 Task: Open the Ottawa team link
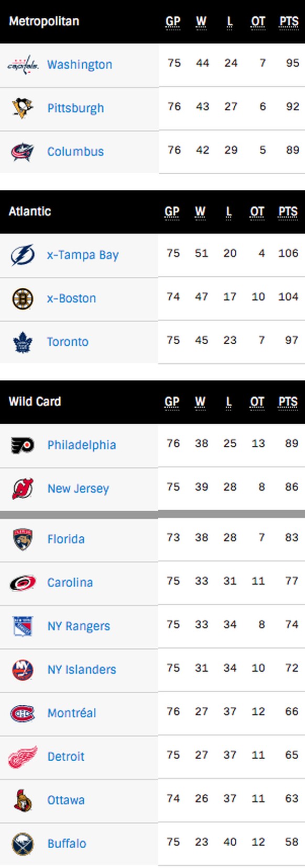click(66, 800)
